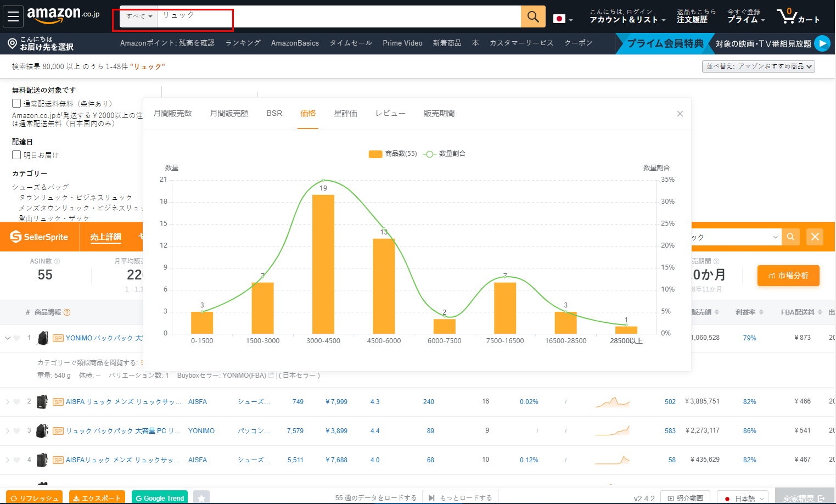Image resolution: width=836 pixels, height=504 pixels.
Task: Click the trend sparkline in row 2
Action: click(x=612, y=402)
